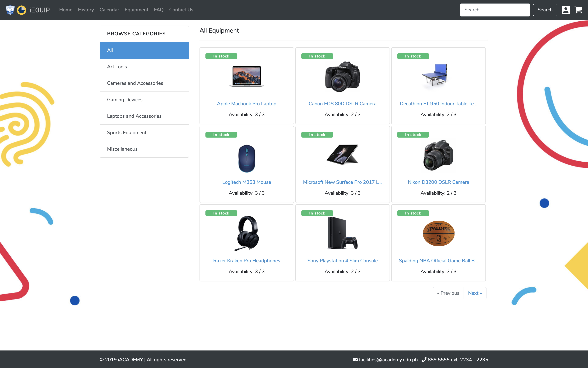Click the « Previous pagination button
The width and height of the screenshot is (588, 368).
pyautogui.click(x=448, y=293)
